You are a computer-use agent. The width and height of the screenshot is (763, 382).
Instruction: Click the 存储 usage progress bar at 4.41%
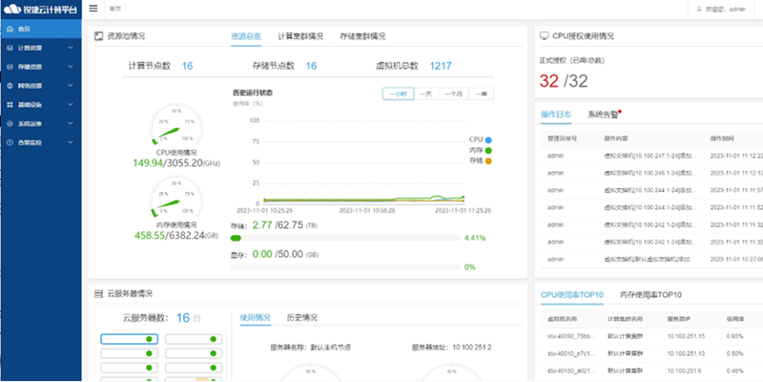tap(345, 238)
